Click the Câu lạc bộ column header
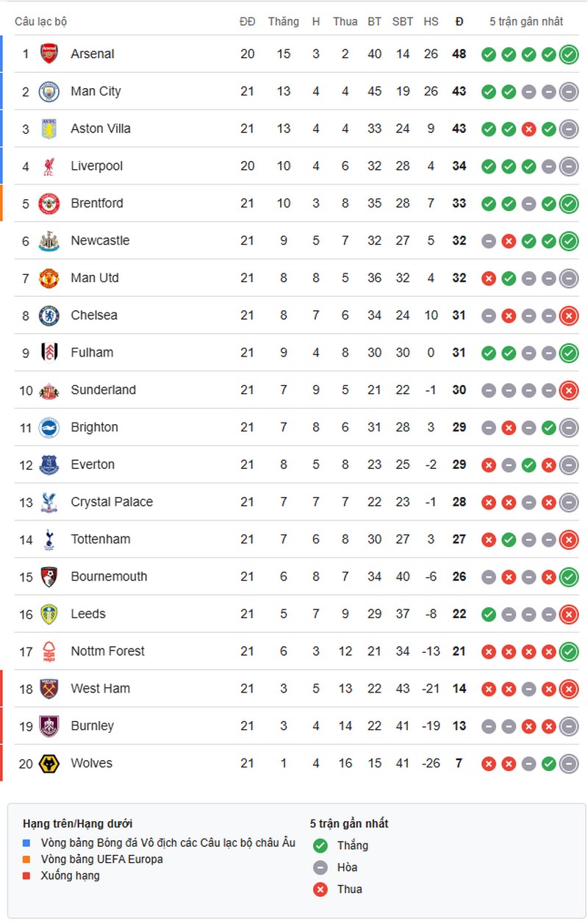Viewport: 588px width, 924px height. click(x=41, y=21)
